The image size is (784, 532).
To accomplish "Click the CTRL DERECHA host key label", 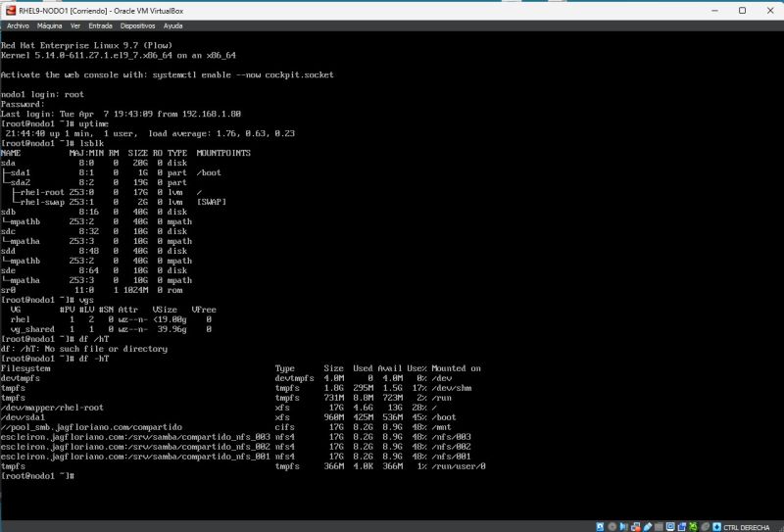I will click(x=747, y=527).
